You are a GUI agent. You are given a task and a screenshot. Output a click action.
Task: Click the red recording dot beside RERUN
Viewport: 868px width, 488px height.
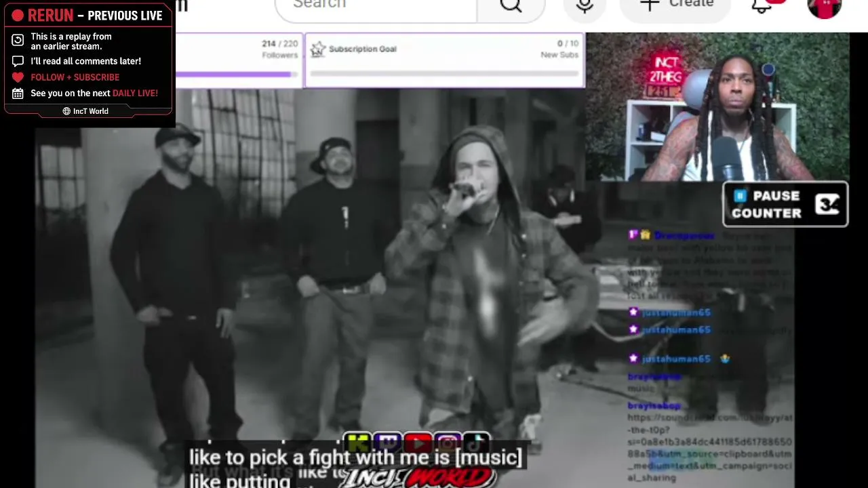(x=18, y=15)
